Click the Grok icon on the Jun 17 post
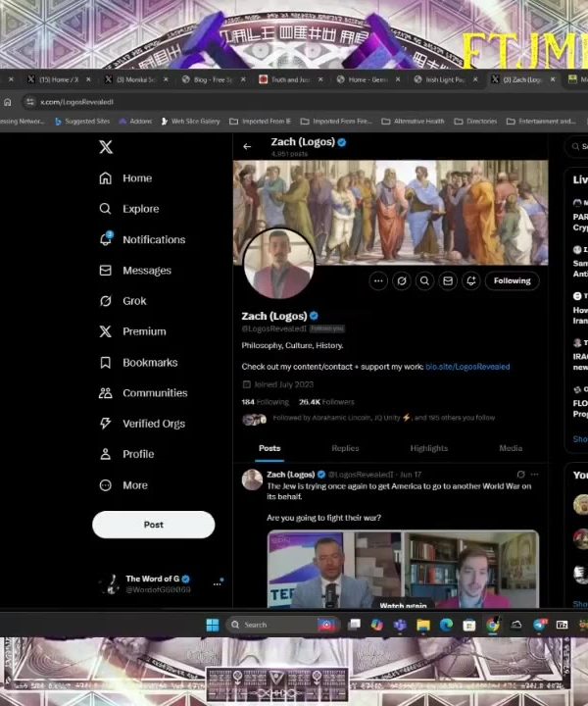The height and width of the screenshot is (706, 588). click(520, 475)
